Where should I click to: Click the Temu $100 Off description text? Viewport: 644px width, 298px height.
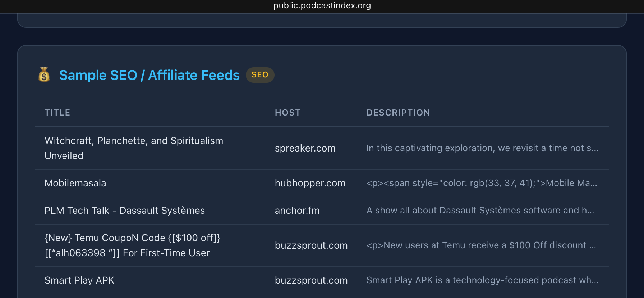(481, 245)
